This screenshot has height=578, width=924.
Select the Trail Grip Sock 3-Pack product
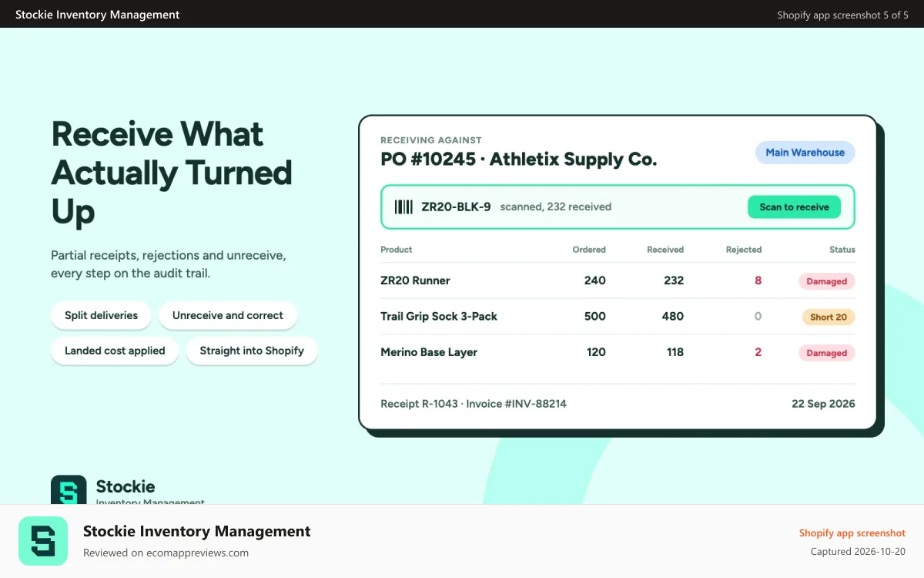pos(439,316)
